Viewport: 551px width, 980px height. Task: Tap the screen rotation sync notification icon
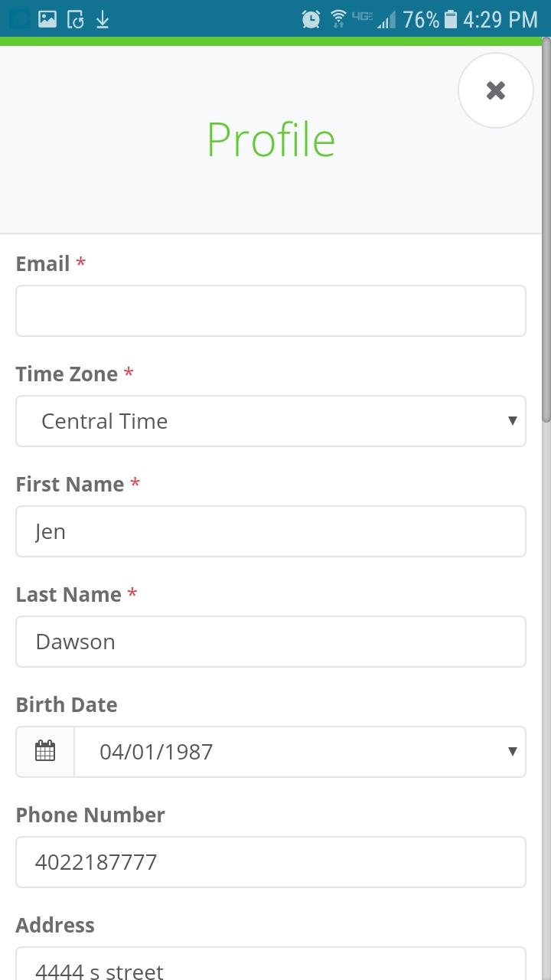point(75,19)
